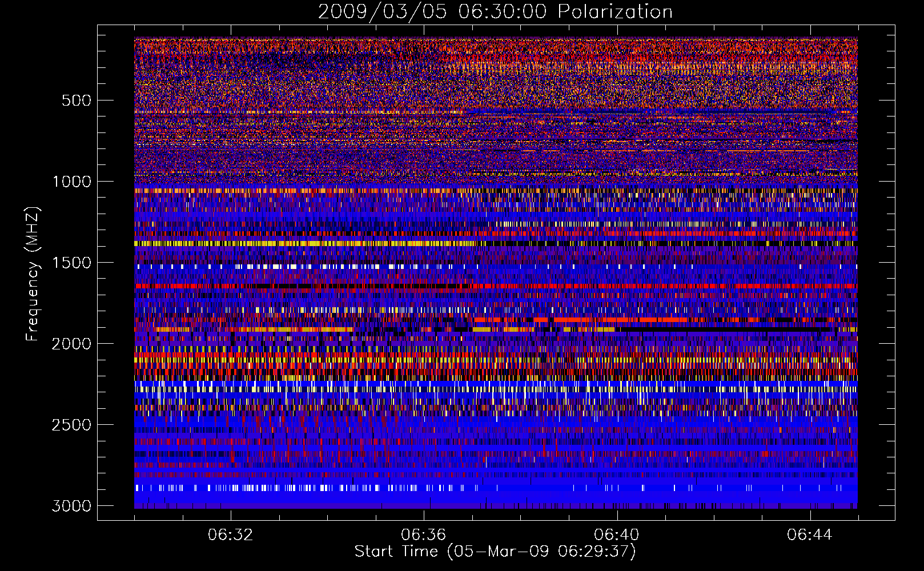The image size is (924, 571).
Task: Pick the 2000 frequency tick label
Action: (71, 344)
